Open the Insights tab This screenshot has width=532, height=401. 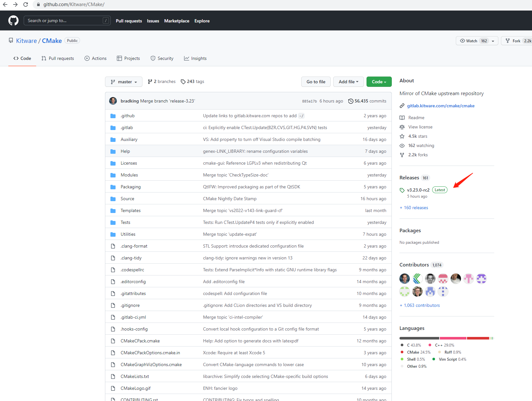point(195,58)
